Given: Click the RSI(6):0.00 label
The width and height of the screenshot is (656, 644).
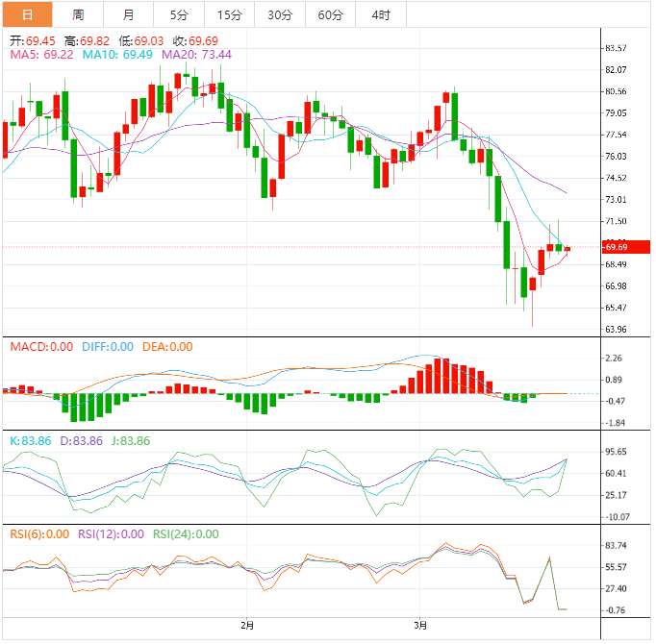Looking at the screenshot, I should (39, 534).
